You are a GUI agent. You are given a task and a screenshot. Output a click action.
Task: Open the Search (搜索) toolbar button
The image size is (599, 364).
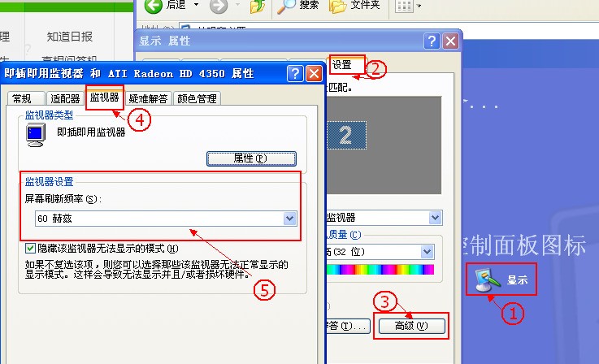click(x=298, y=6)
